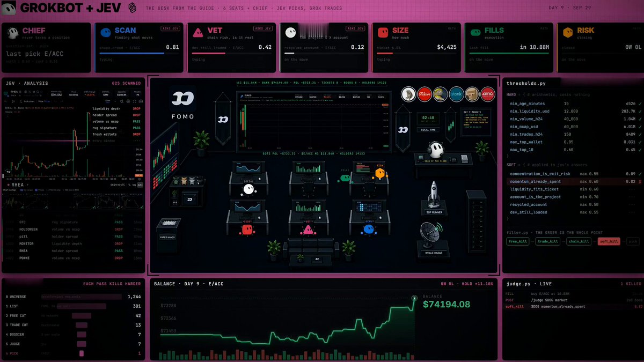Select the pink VET triangle bot
This screenshot has width=644, height=362.
click(308, 230)
